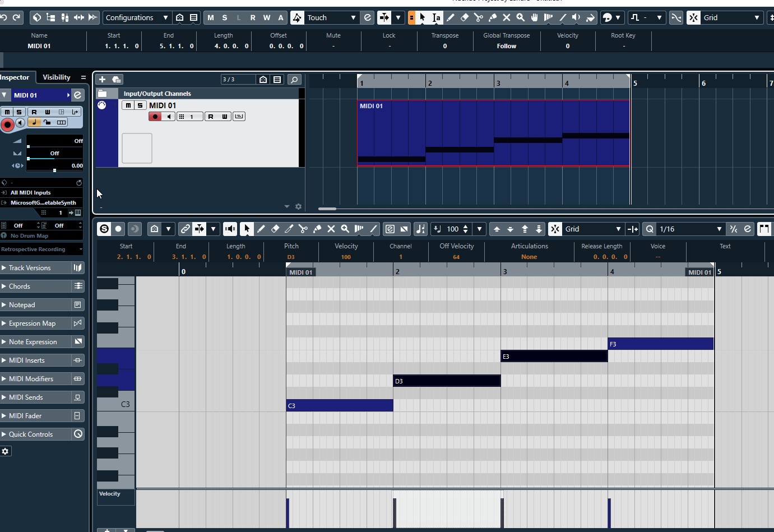The width and height of the screenshot is (774, 532).
Task: Select the Zoom magnifier tool in Key Editor
Action: 345,229
